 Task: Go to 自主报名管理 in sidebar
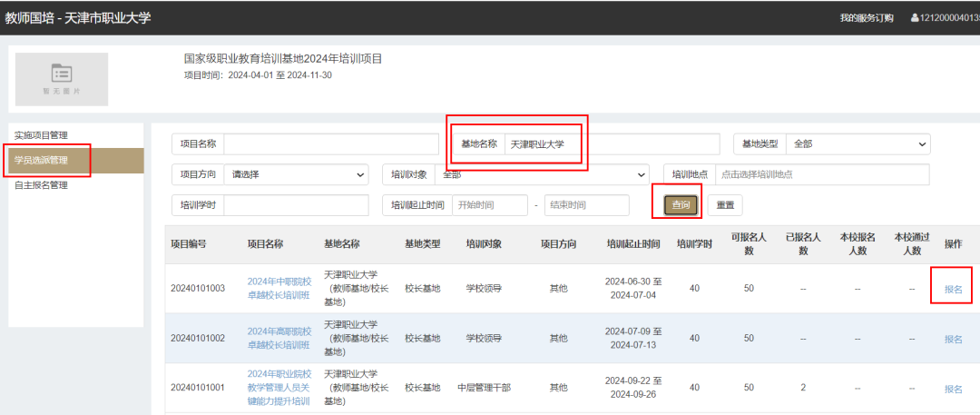coord(42,185)
